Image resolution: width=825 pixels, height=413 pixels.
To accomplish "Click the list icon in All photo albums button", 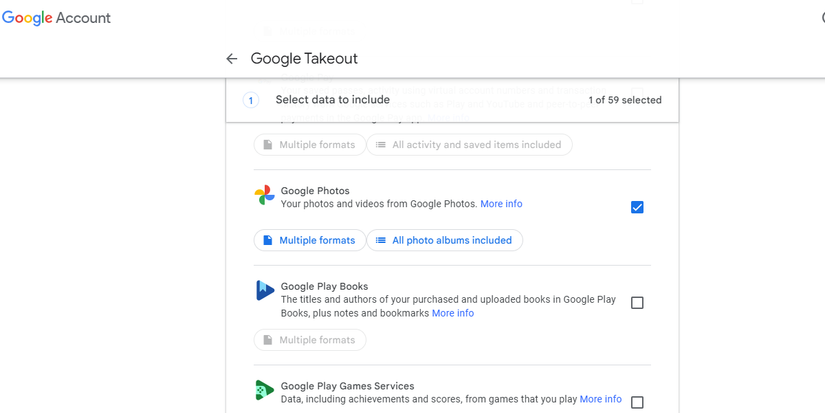I will pyautogui.click(x=381, y=241).
